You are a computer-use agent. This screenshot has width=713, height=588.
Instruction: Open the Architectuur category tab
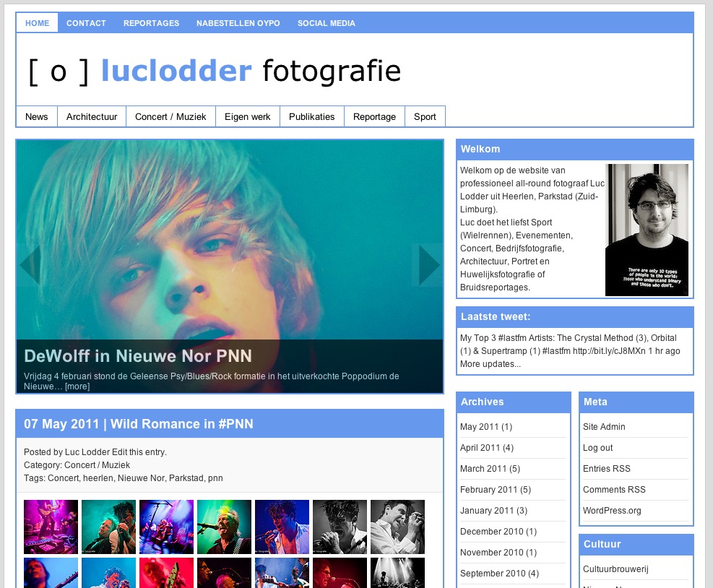[92, 116]
